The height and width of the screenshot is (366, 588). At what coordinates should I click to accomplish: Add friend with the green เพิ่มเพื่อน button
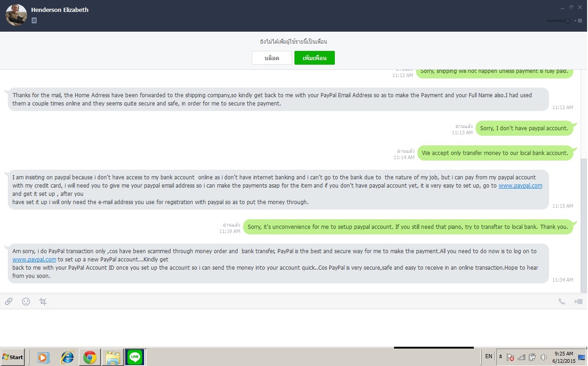(x=315, y=58)
